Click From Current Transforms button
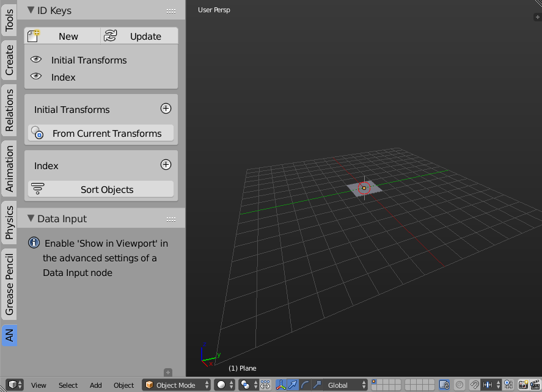 pyautogui.click(x=101, y=133)
